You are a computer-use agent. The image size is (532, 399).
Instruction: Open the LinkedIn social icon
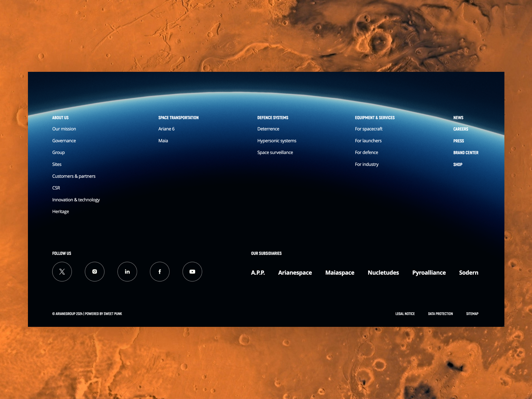[127, 272]
